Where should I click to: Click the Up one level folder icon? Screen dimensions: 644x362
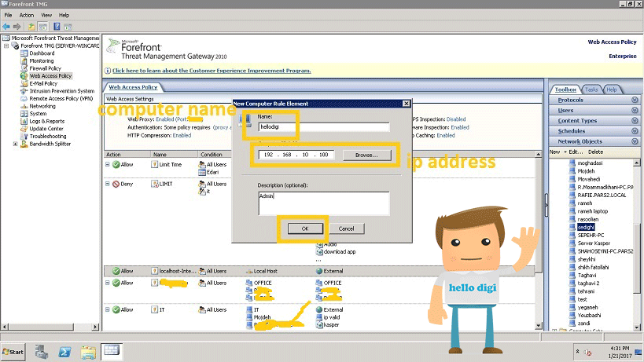click(31, 27)
